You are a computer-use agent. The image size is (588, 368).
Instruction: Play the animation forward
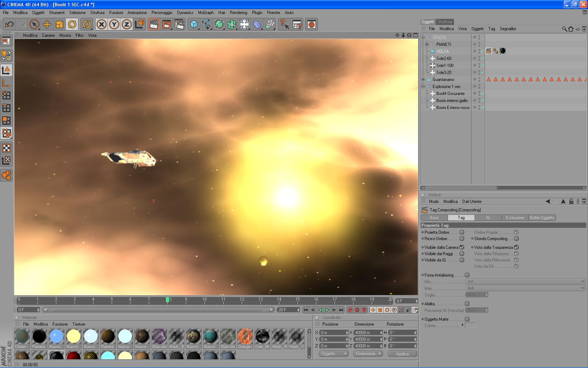point(327,310)
